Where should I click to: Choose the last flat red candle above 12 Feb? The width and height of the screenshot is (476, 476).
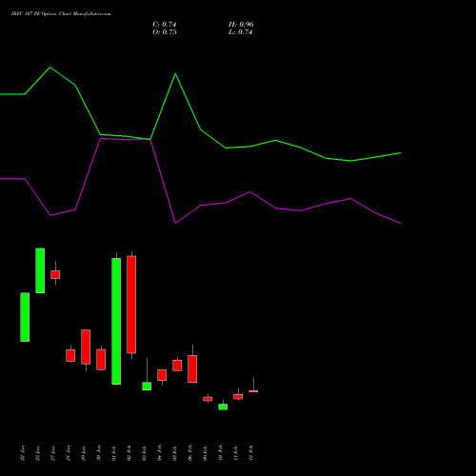pos(253,391)
